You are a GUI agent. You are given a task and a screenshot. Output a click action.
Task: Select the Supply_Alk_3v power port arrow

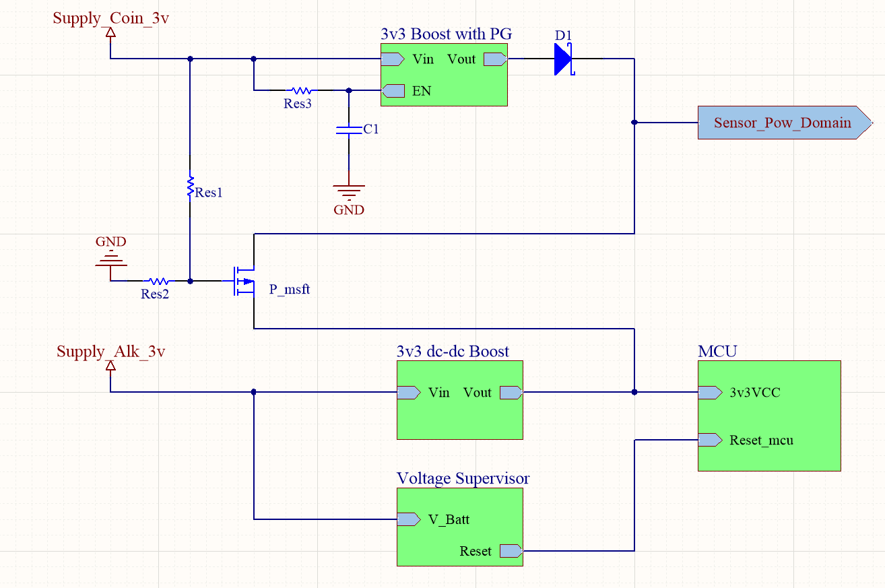110,367
